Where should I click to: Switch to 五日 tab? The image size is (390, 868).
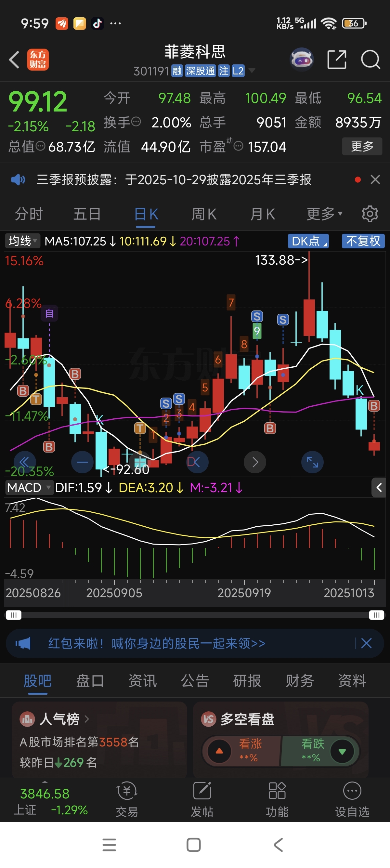[x=87, y=214]
